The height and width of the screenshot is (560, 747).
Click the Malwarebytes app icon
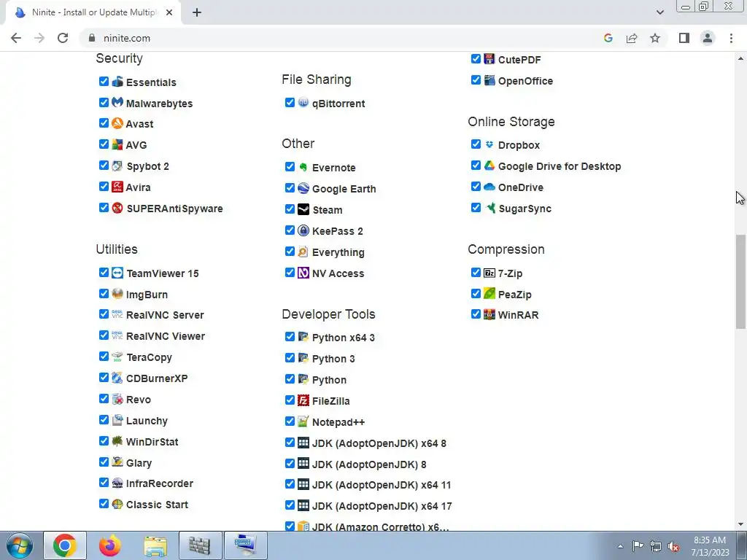click(x=117, y=102)
